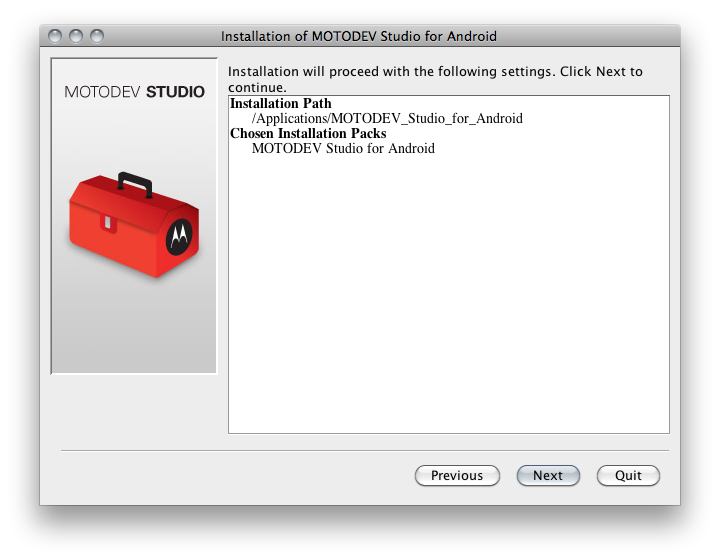Viewport: 720px width, 560px height.
Task: Select the Chosen Installation Packs heading
Action: tap(308, 133)
